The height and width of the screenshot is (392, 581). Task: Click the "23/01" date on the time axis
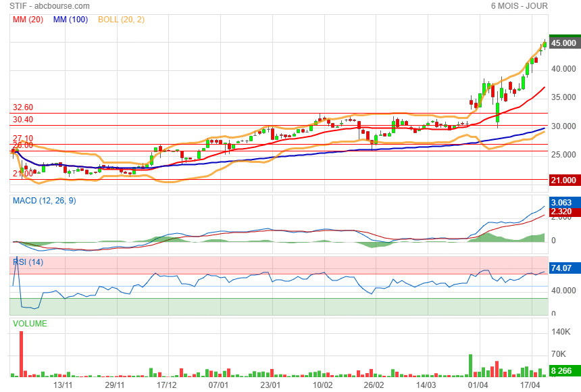pos(270,385)
